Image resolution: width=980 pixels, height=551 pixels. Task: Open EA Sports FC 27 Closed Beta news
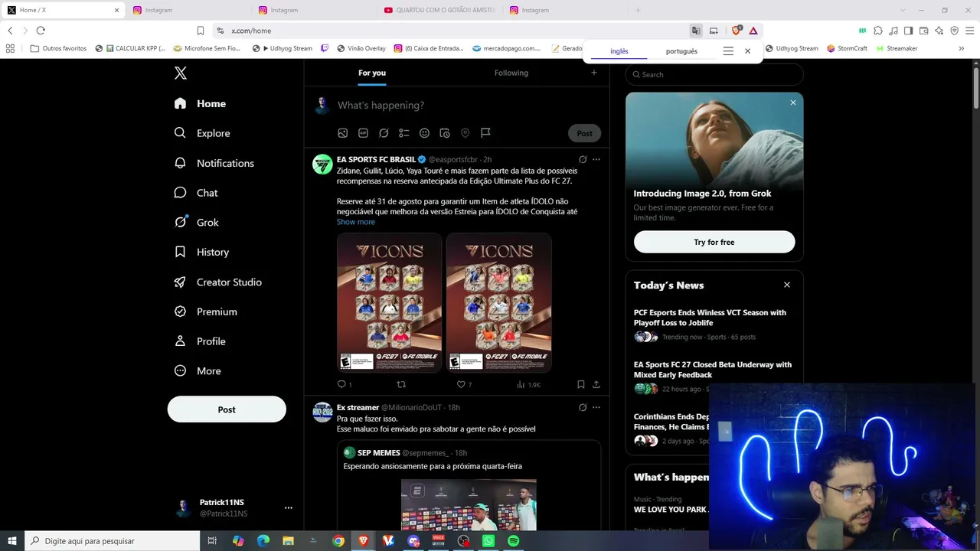coord(713,370)
